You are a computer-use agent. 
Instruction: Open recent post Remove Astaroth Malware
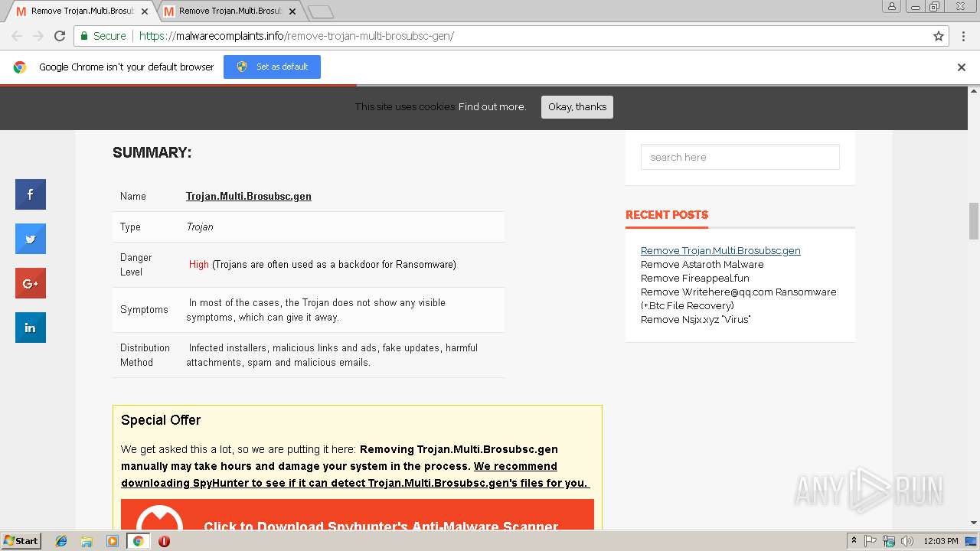pyautogui.click(x=702, y=264)
